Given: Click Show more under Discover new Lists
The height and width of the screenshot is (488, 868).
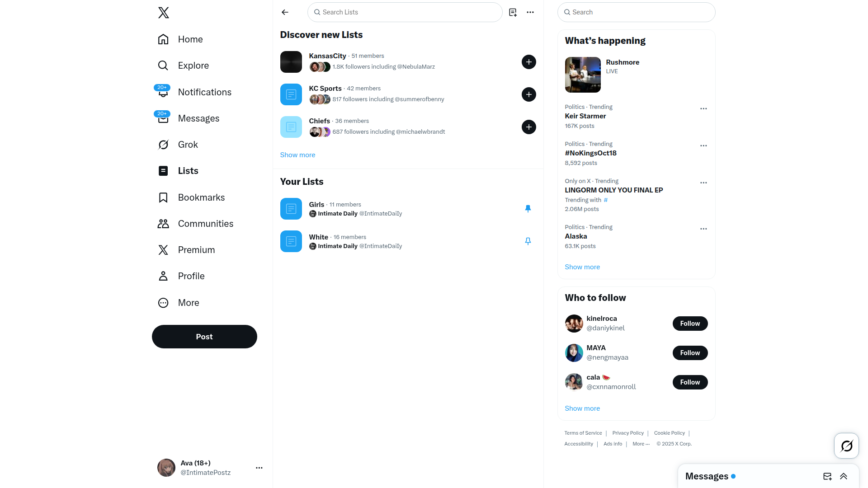Looking at the screenshot, I should tap(297, 155).
